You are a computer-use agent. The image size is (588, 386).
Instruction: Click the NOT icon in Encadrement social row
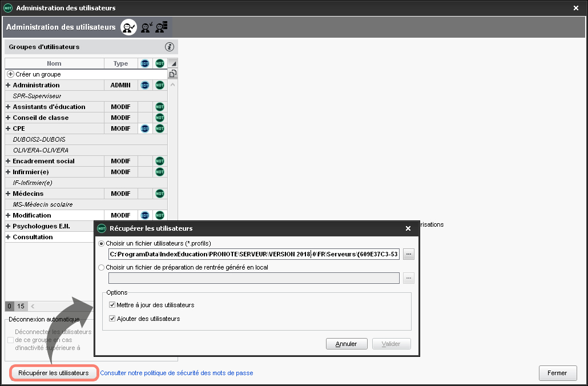click(160, 161)
